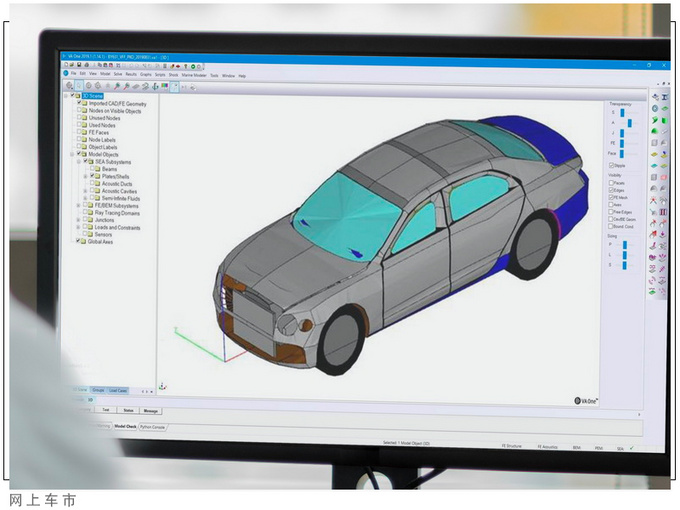Image resolution: width=680 pixels, height=510 pixels.
Task: Click the anchor icon in view toolbar
Action: point(152,87)
